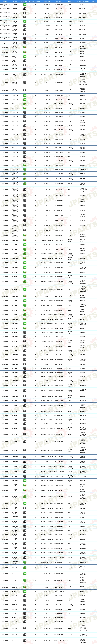The height and width of the screenshot is (644, 97).
Task: Click the 5AM 400 engine code cell
Action: point(83,169)
